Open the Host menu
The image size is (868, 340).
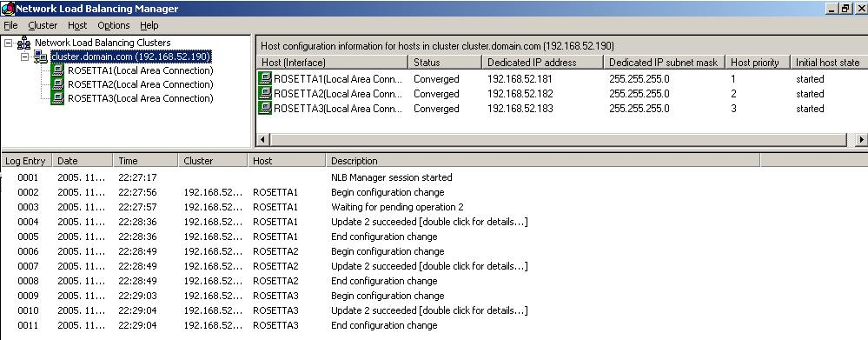(77, 25)
